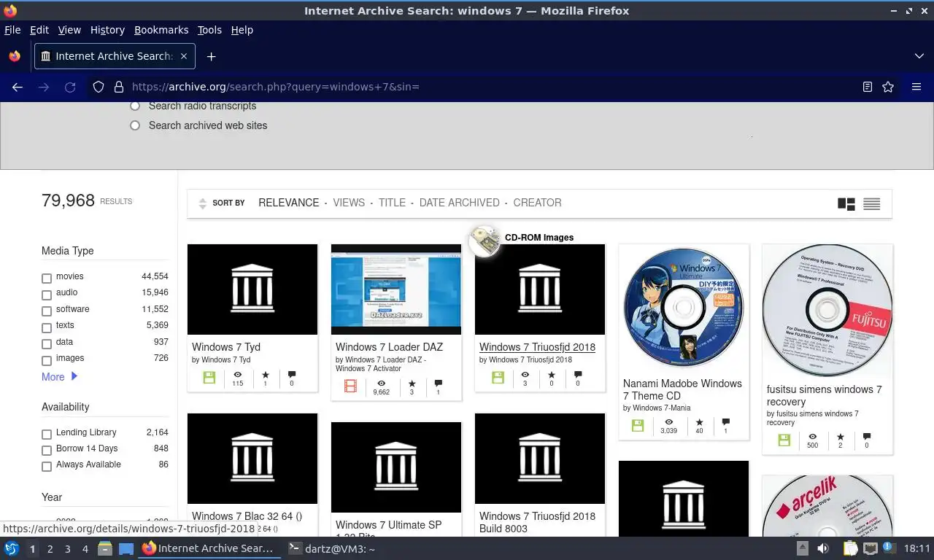Viewport: 934px width, 560px height.
Task: Click software icon on Windows 7 Triuosfjd 2018
Action: click(498, 378)
